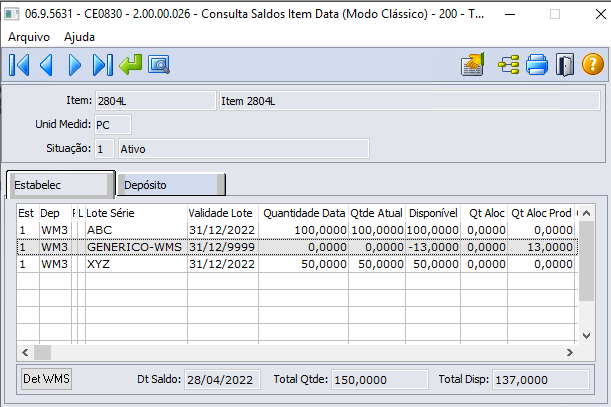Click the Total Disp field
Viewport: 611px width, 407px height.
coord(541,380)
